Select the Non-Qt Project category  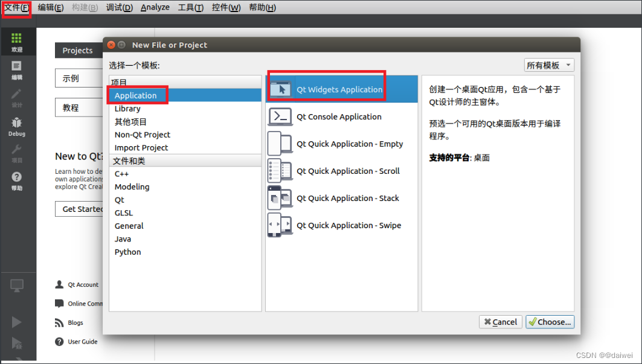click(185, 135)
